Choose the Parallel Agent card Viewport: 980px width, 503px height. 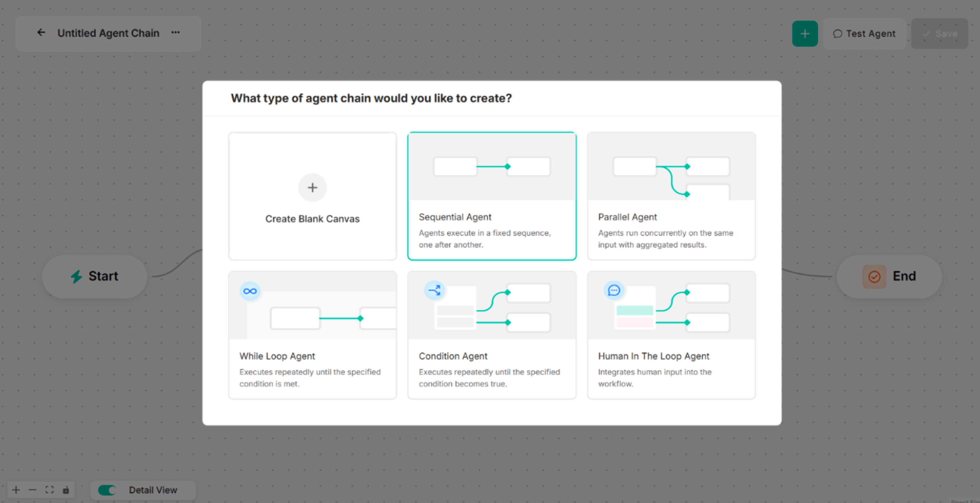pos(671,196)
